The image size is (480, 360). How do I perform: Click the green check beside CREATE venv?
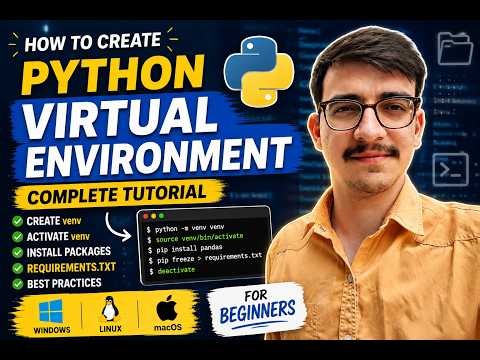tap(17, 221)
